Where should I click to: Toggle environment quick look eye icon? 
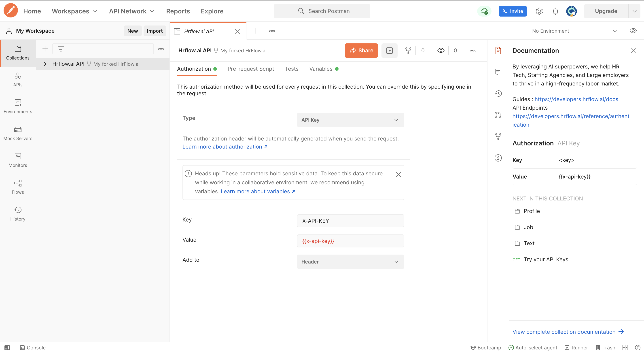click(x=633, y=31)
